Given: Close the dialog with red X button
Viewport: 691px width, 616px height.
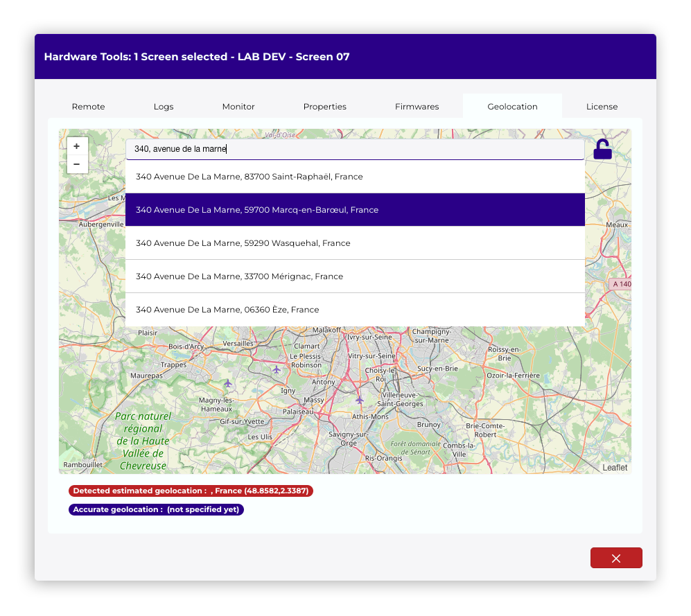Looking at the screenshot, I should pyautogui.click(x=616, y=558).
